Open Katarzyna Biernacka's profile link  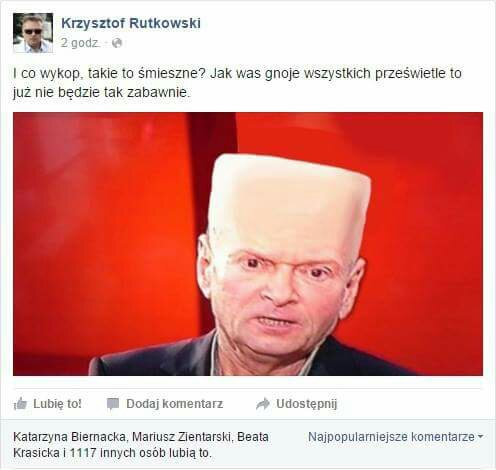[x=70, y=437]
